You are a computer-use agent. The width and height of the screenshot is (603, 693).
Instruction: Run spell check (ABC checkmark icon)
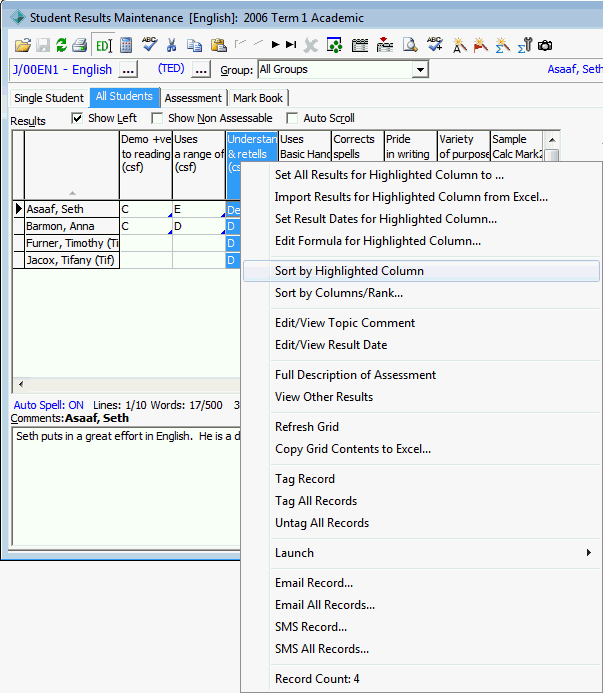[x=149, y=44]
